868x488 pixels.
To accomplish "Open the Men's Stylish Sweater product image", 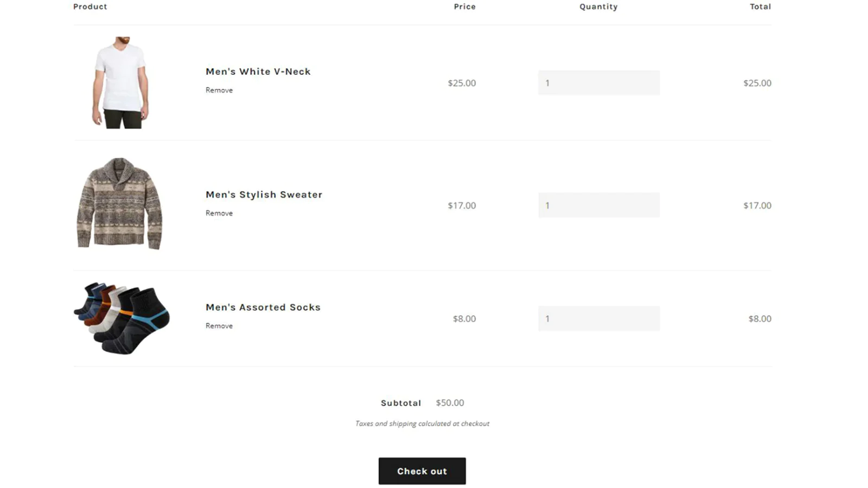I will (x=120, y=204).
